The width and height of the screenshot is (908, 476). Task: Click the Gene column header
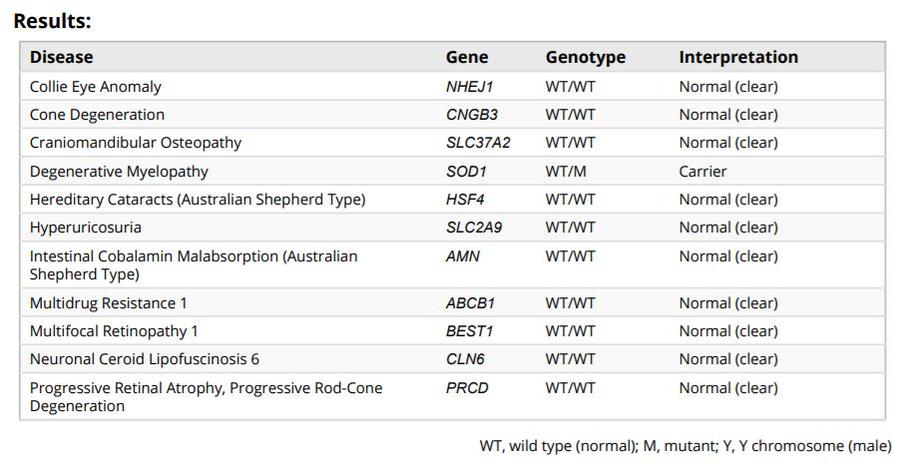(467, 57)
